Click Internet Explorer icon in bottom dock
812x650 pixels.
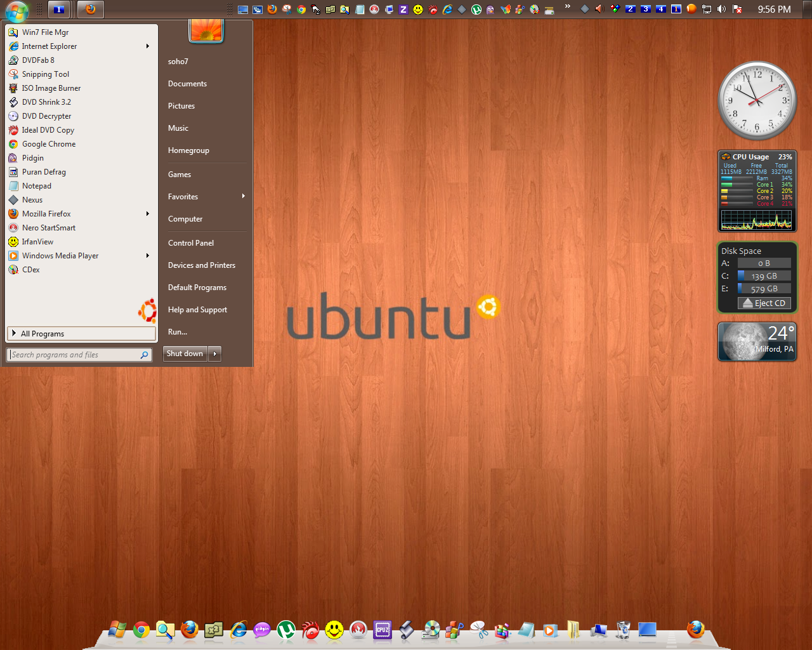pos(238,630)
